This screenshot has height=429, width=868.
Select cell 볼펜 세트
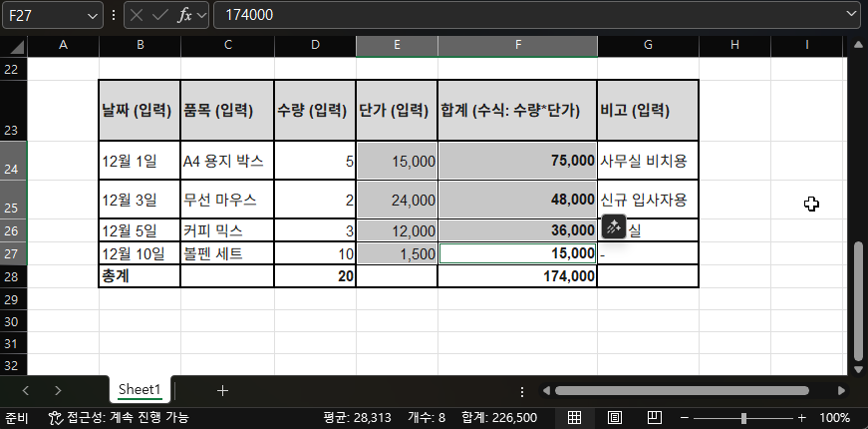click(227, 253)
